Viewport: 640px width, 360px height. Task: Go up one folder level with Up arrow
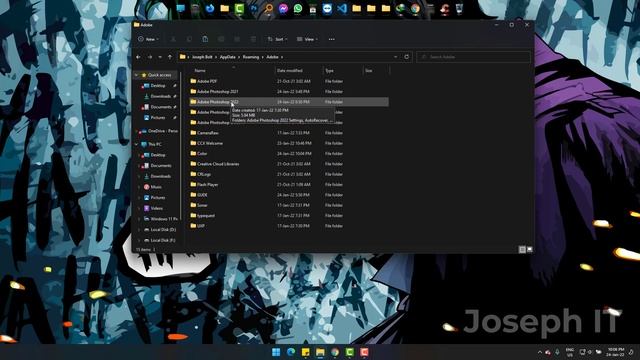pos(170,57)
